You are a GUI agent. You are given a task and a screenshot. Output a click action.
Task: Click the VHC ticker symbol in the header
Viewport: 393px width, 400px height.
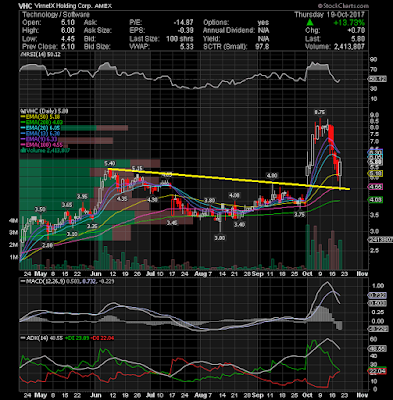[x=25, y=6]
